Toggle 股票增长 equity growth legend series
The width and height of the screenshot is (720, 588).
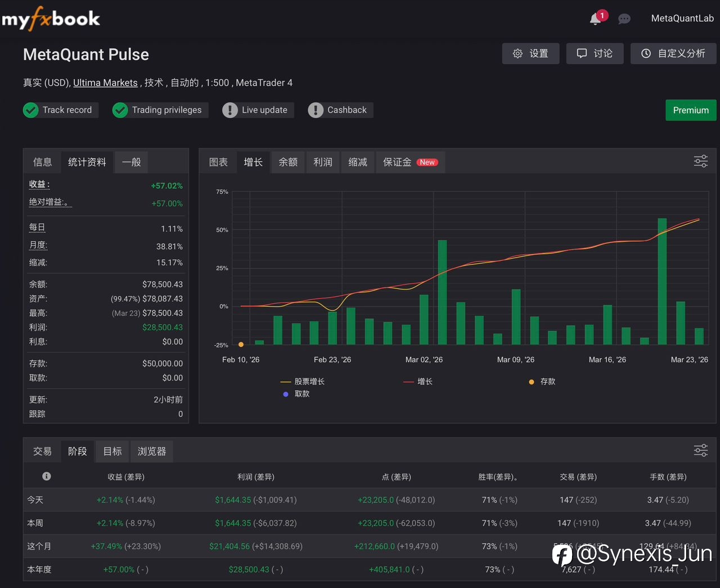(x=303, y=382)
